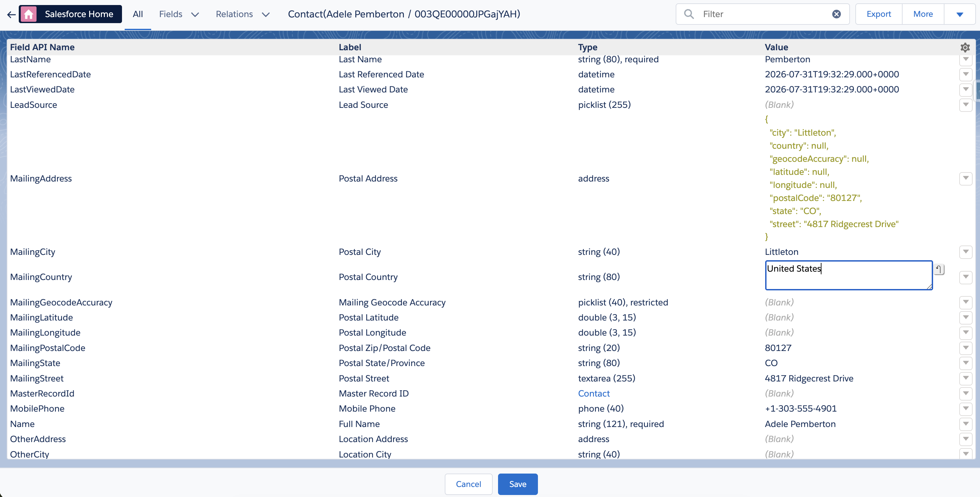Click the Salesforce Home button
The image size is (980, 497).
coord(70,14)
